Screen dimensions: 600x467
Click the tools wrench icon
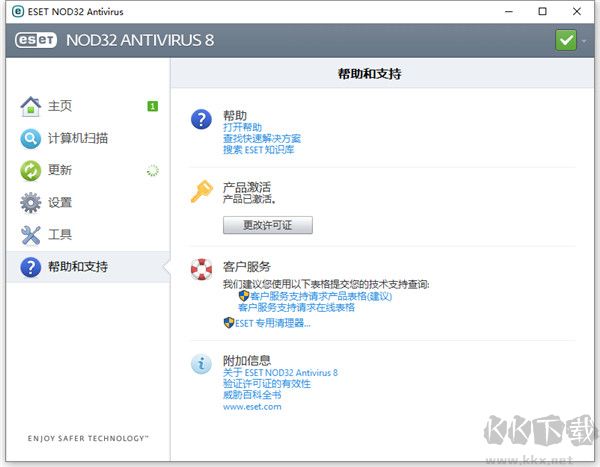31,235
